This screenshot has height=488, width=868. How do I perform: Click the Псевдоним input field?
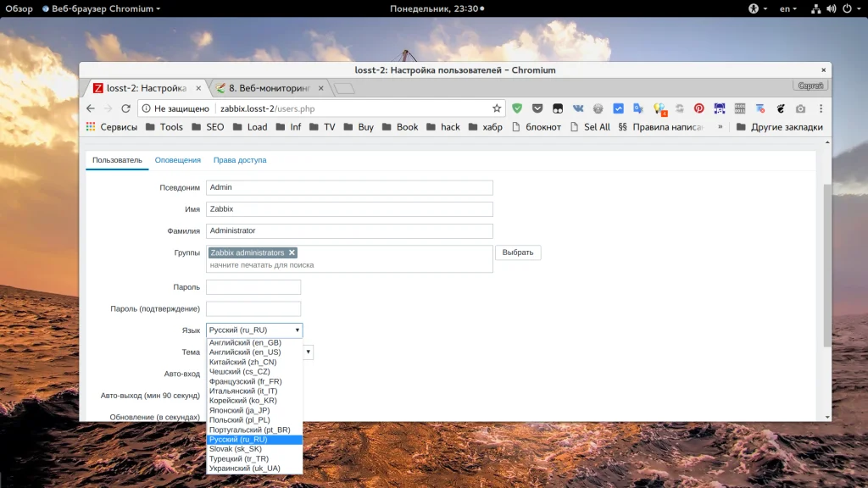point(349,188)
